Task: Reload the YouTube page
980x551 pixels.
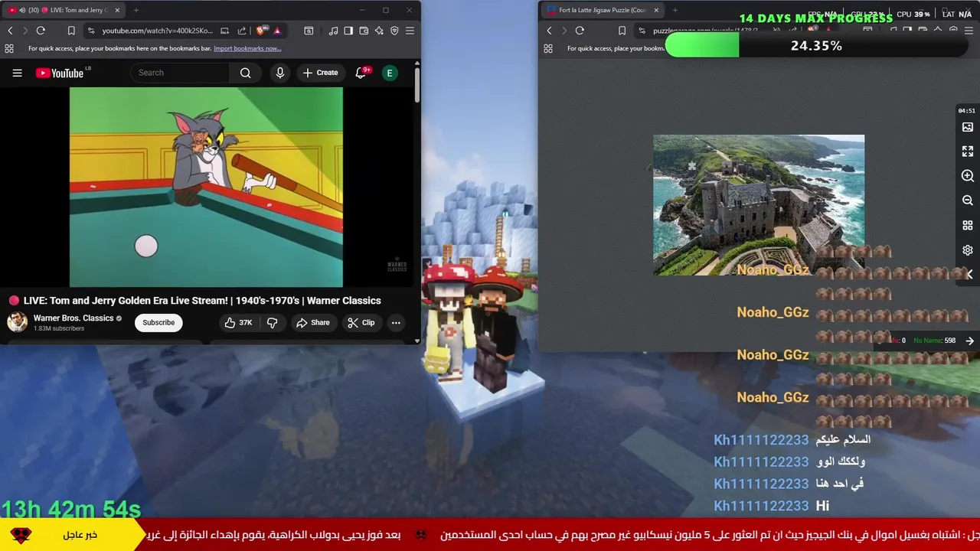Action: [x=41, y=31]
